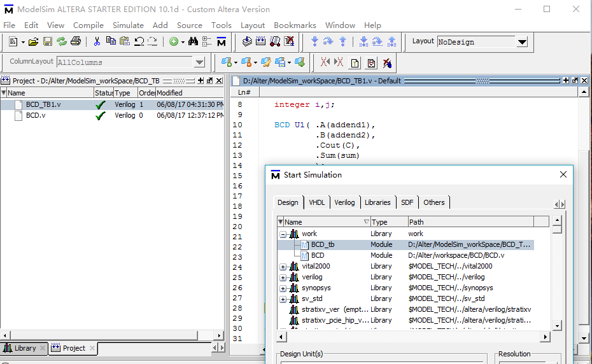Click the ModelSim M toolbar icon
The width and height of the screenshot is (592, 364).
(x=222, y=41)
